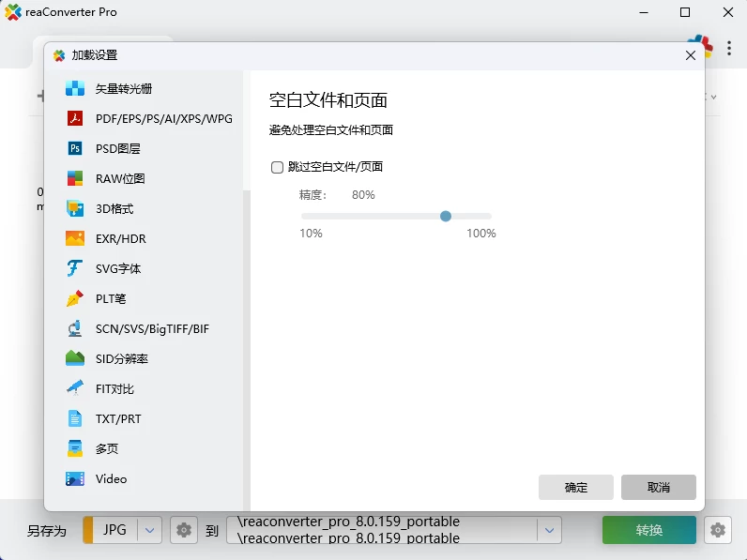Click the PSD图层 Photoshop icon
Viewport: 747px width, 560px height.
pyautogui.click(x=75, y=148)
